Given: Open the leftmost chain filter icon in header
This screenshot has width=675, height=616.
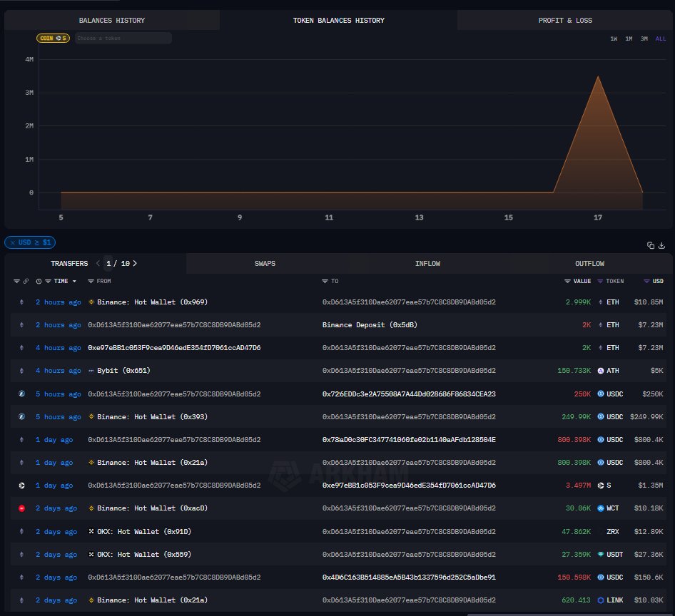Looking at the screenshot, I should coord(16,282).
